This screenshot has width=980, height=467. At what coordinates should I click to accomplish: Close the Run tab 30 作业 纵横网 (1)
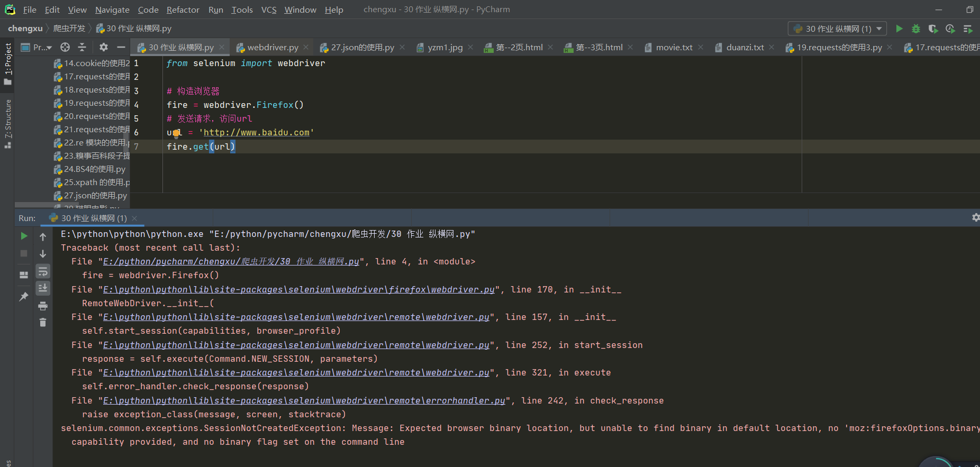coord(134,218)
